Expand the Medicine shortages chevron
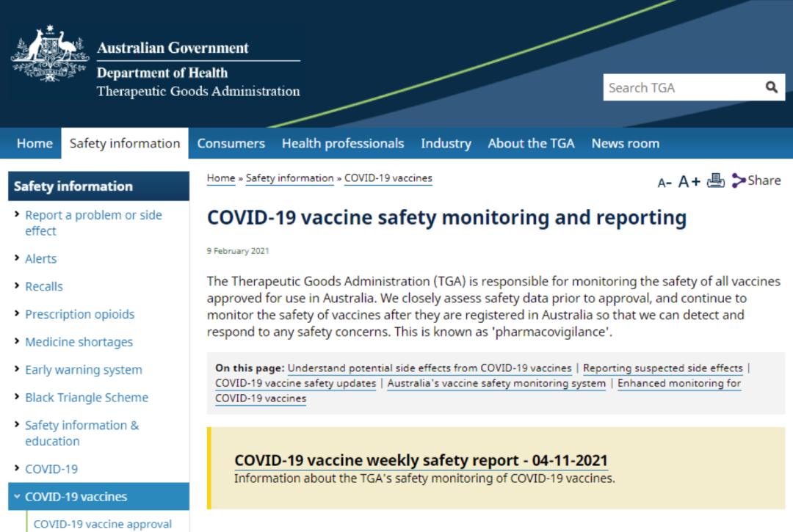 (x=17, y=341)
